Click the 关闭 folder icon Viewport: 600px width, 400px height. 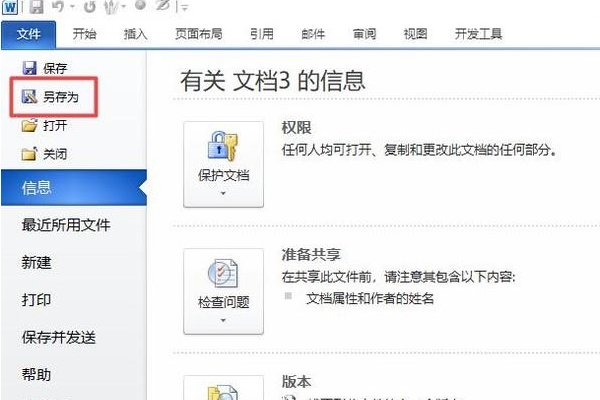[29, 153]
